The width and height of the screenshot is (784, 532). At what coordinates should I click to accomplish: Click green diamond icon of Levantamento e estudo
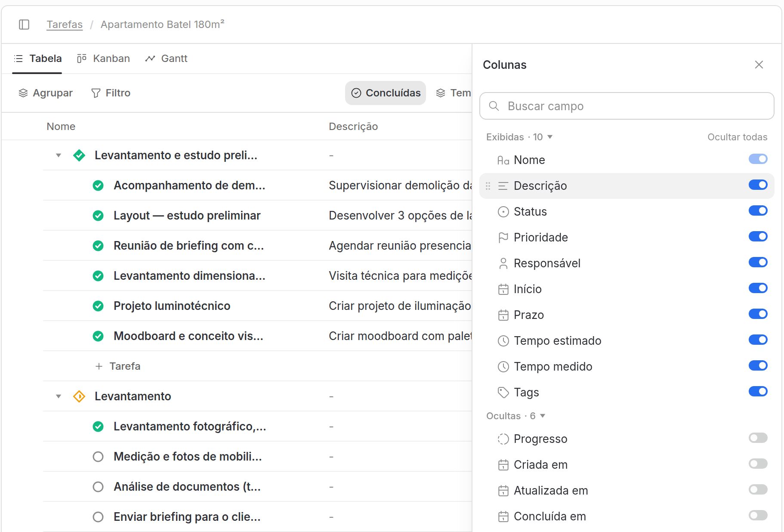(x=79, y=155)
